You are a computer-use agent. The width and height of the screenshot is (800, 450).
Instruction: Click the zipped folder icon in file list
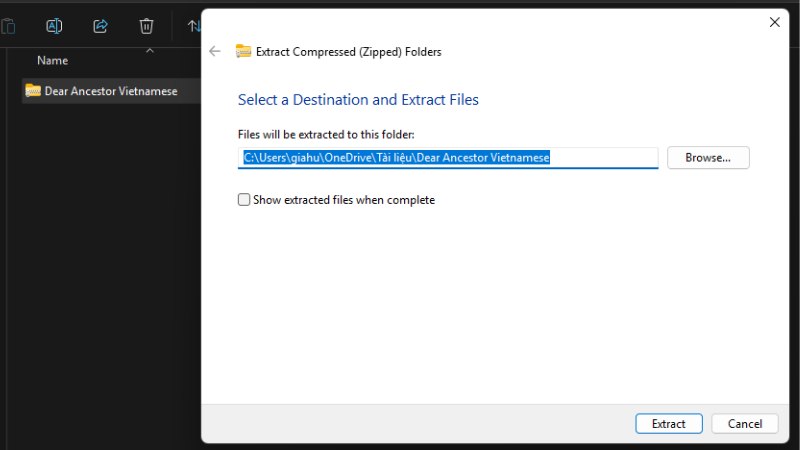tap(33, 91)
